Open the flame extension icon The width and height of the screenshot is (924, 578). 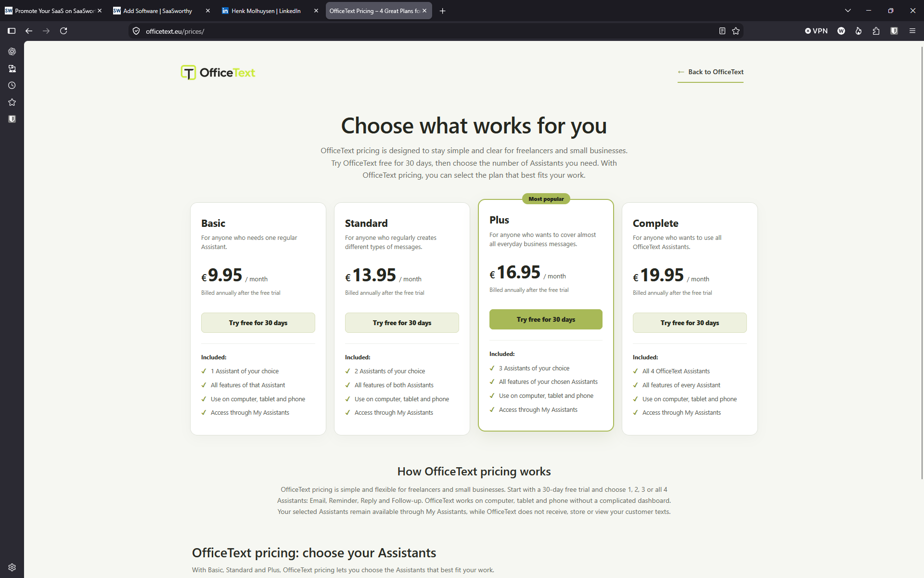(859, 31)
